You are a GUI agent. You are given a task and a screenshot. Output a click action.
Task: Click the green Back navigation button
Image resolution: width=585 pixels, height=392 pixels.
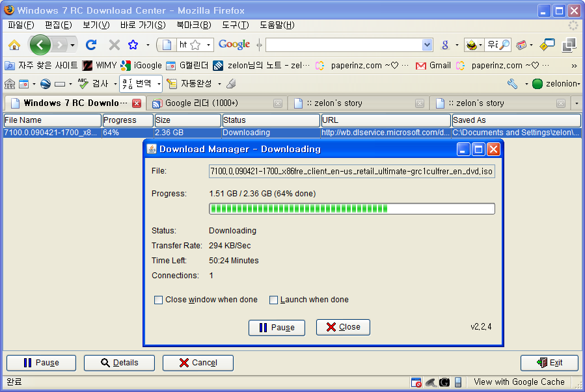(x=40, y=45)
